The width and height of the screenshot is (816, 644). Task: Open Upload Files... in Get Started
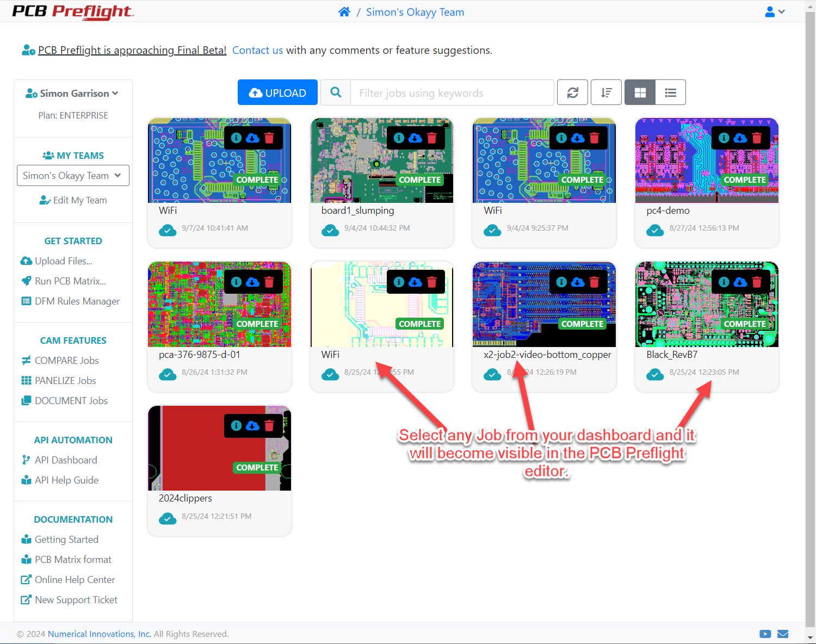click(x=57, y=261)
